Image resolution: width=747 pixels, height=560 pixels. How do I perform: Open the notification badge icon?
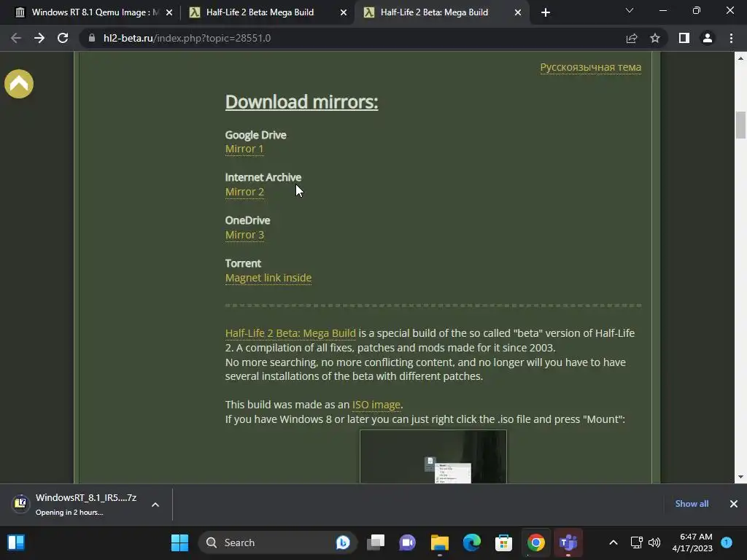[727, 542]
